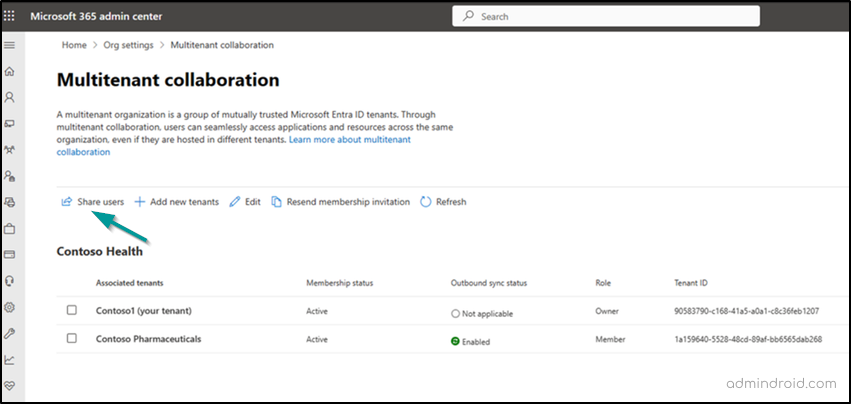Click Enabled sync status text
The height and width of the screenshot is (404, 851).
(476, 342)
